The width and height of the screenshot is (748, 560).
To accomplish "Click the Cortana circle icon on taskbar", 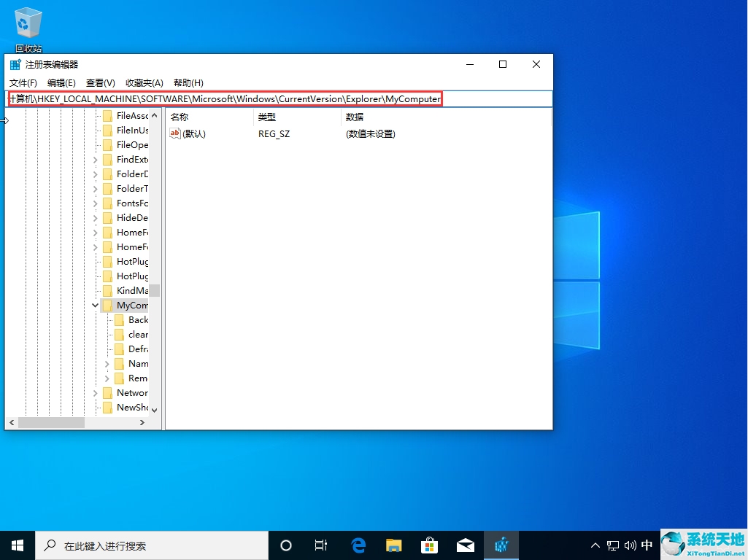I will click(x=285, y=545).
